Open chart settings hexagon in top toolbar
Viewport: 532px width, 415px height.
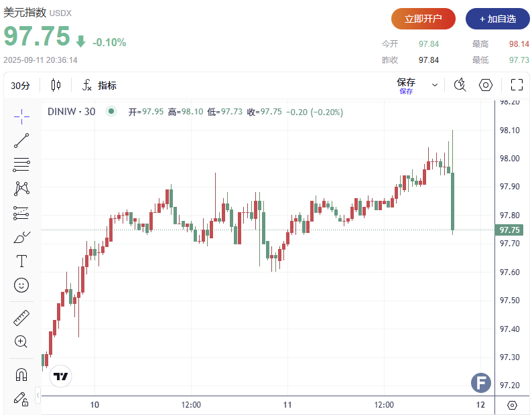(x=486, y=85)
